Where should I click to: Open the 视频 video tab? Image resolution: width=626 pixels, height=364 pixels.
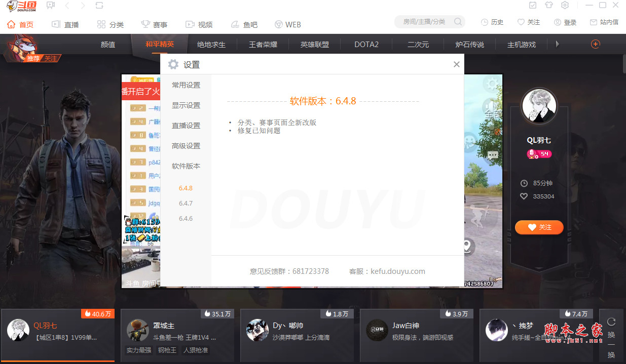pos(199,24)
